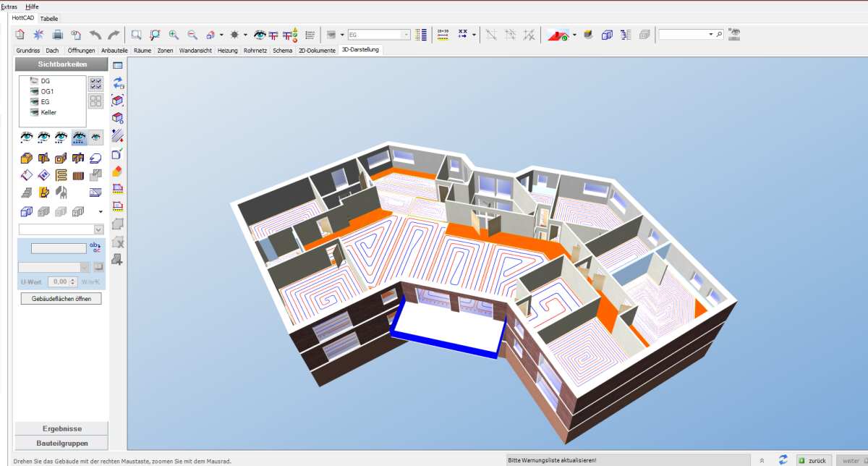
Task: Click the red roof house icon
Action: coord(20,34)
